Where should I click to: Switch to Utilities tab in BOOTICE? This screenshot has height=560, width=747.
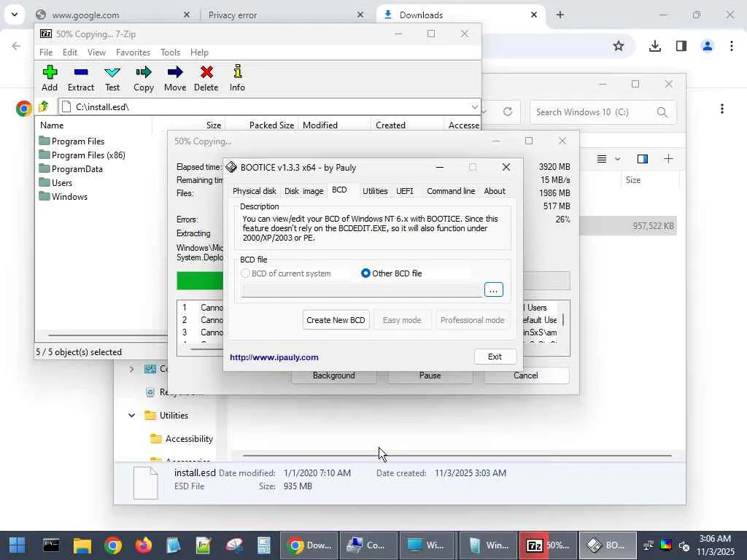coord(375,191)
